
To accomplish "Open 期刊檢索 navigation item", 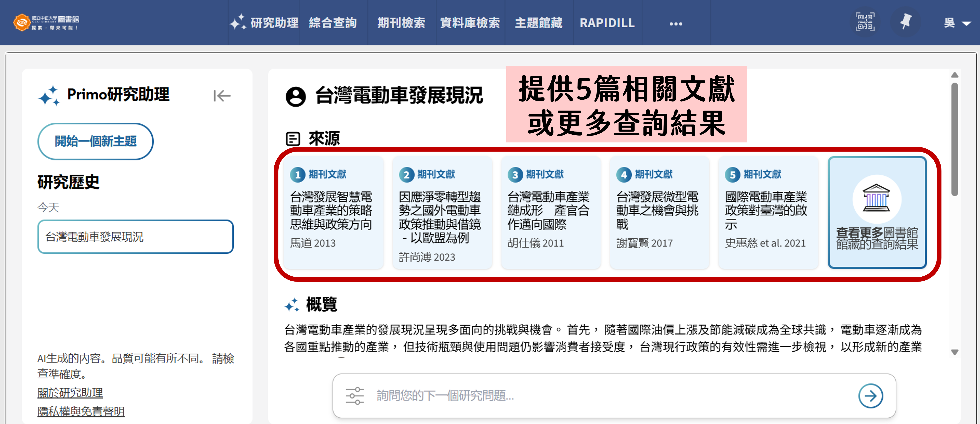I will pyautogui.click(x=401, y=23).
